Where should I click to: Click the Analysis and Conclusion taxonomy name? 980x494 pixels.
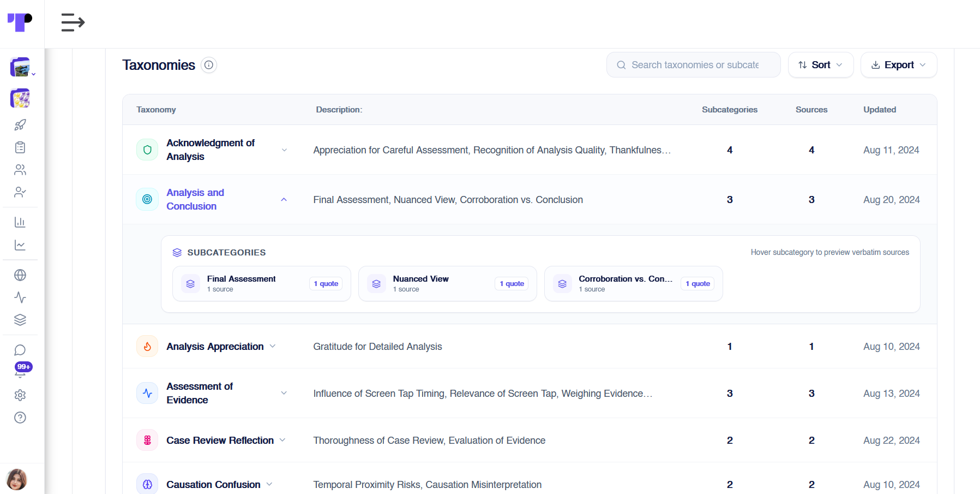click(x=195, y=200)
